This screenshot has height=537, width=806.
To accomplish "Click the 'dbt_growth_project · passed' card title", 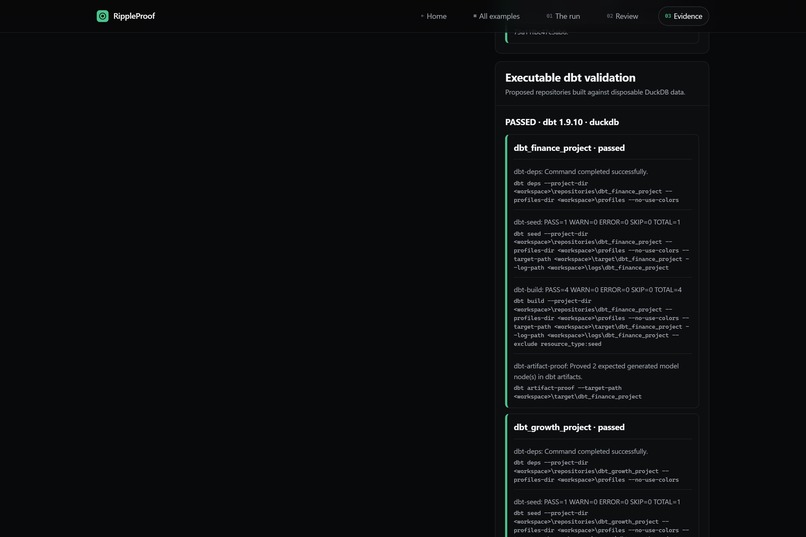I will pyautogui.click(x=569, y=428).
